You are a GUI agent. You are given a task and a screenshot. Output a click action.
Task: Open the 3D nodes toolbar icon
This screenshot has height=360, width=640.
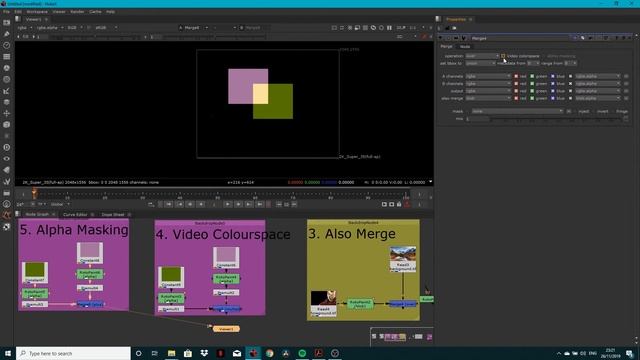pyautogui.click(x=7, y=124)
